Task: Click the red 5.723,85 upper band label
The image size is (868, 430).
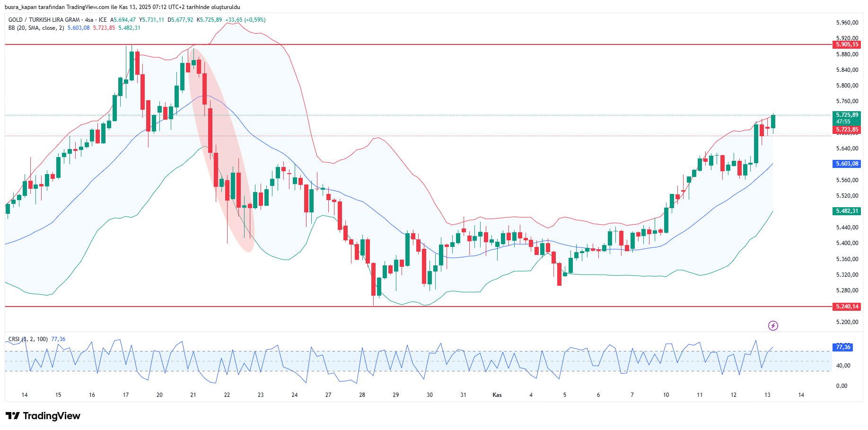Action: coord(847,130)
